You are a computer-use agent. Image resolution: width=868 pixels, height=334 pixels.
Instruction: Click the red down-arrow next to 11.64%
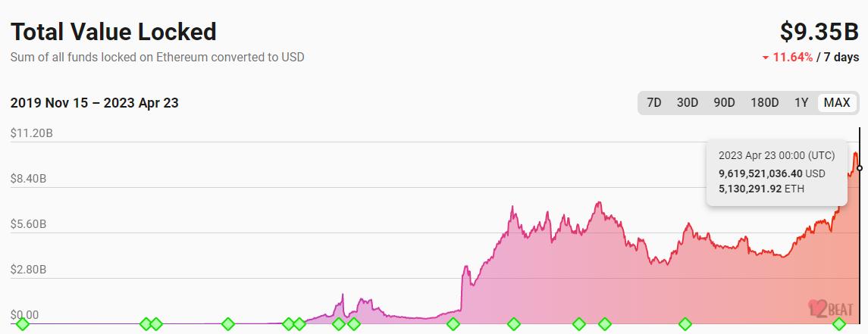click(766, 58)
